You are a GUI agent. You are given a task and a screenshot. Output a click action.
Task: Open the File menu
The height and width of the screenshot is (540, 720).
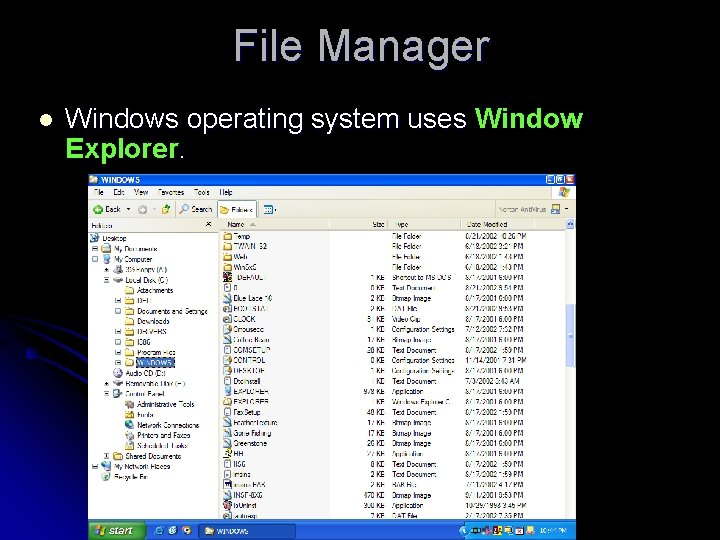pyautogui.click(x=99, y=192)
